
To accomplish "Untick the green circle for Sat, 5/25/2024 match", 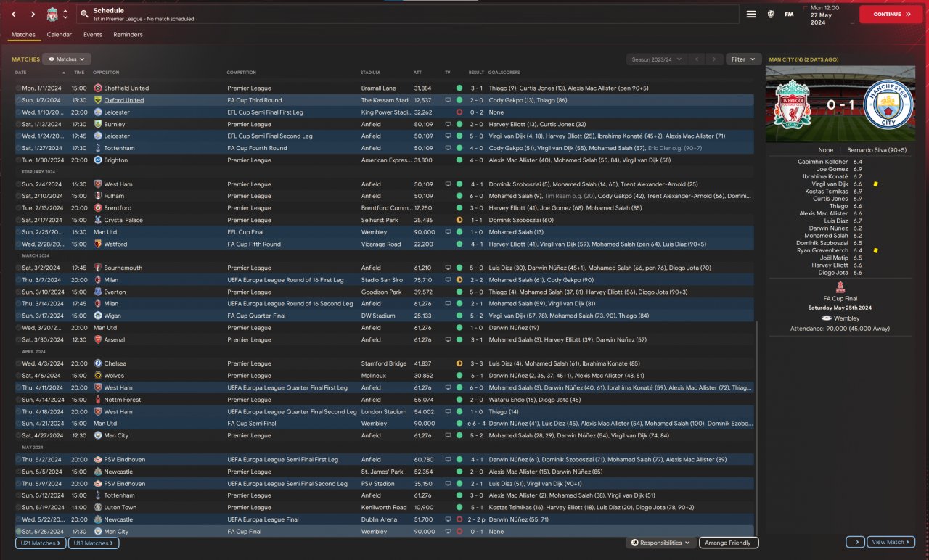I will [x=18, y=532].
